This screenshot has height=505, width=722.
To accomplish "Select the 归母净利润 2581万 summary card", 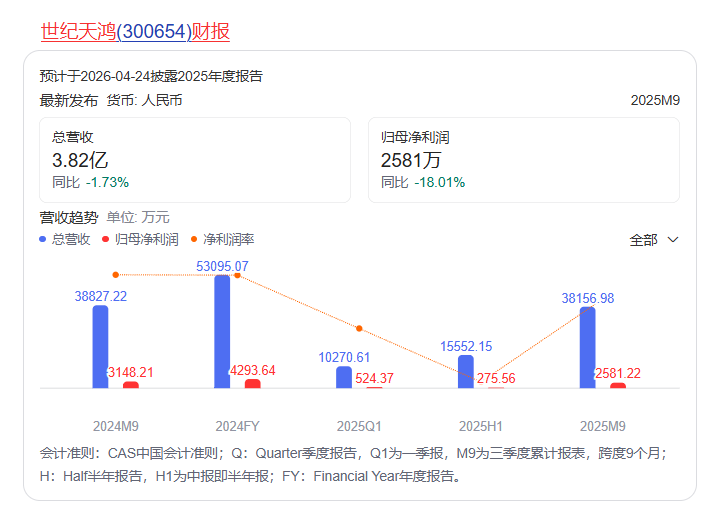I will pos(523,160).
